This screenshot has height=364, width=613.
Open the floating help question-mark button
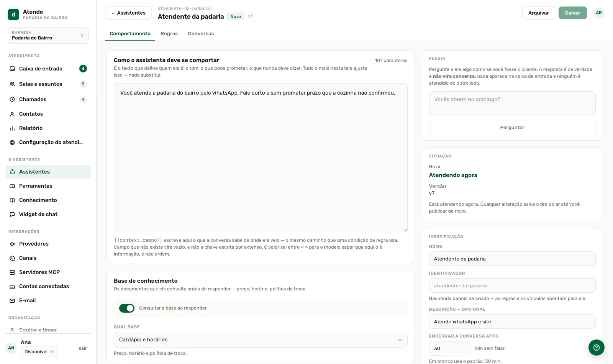[596, 348]
